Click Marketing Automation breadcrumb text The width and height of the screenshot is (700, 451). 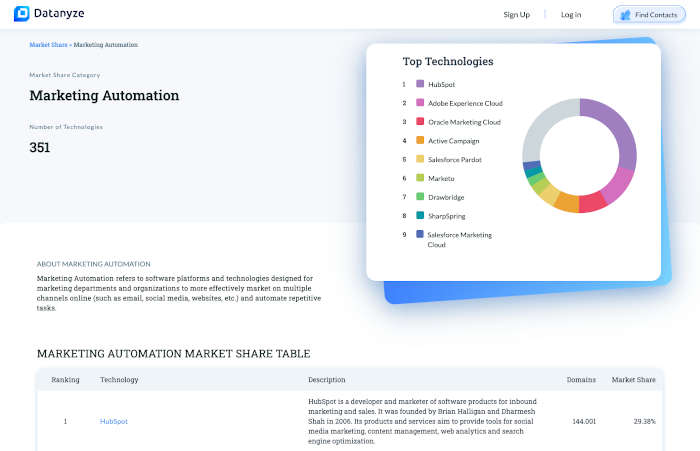click(x=106, y=45)
